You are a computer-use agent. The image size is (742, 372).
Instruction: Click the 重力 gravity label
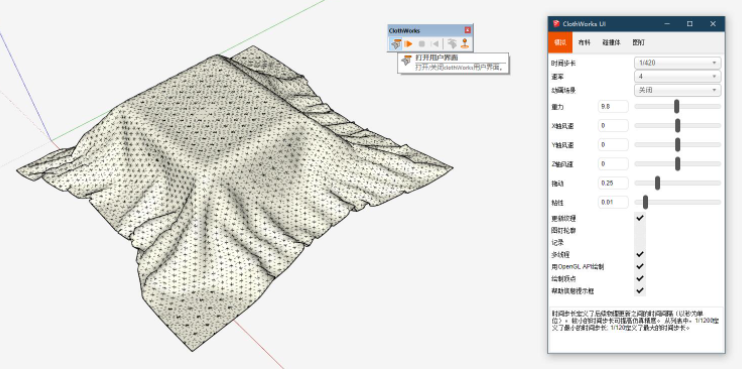tap(557, 107)
